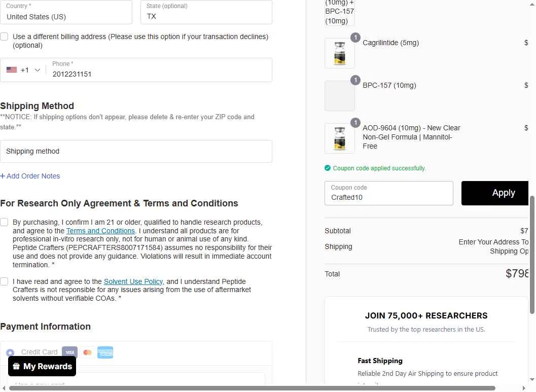Open the Shipping method selector
The height and width of the screenshot is (392, 536).
click(x=136, y=152)
